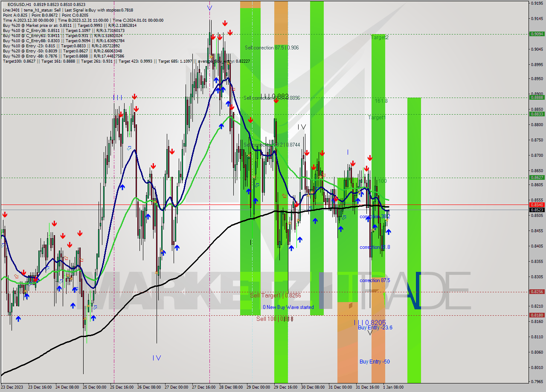The image size is (546, 392).
Task: Click the 'Sell correction 38.2 | 0.8744' label
Action: (272, 145)
